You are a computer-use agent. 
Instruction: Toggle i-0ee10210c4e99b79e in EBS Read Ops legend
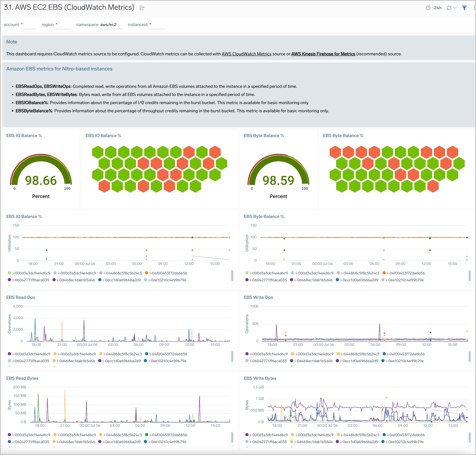coord(165,361)
